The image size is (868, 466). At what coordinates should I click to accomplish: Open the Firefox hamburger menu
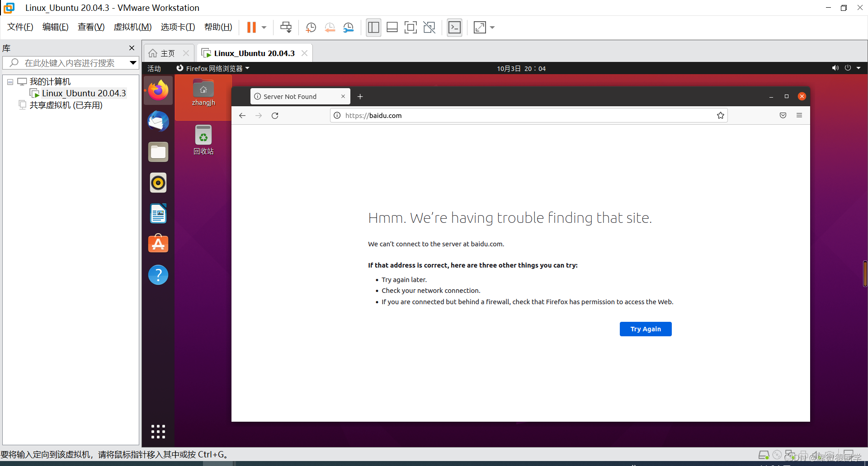coord(799,116)
